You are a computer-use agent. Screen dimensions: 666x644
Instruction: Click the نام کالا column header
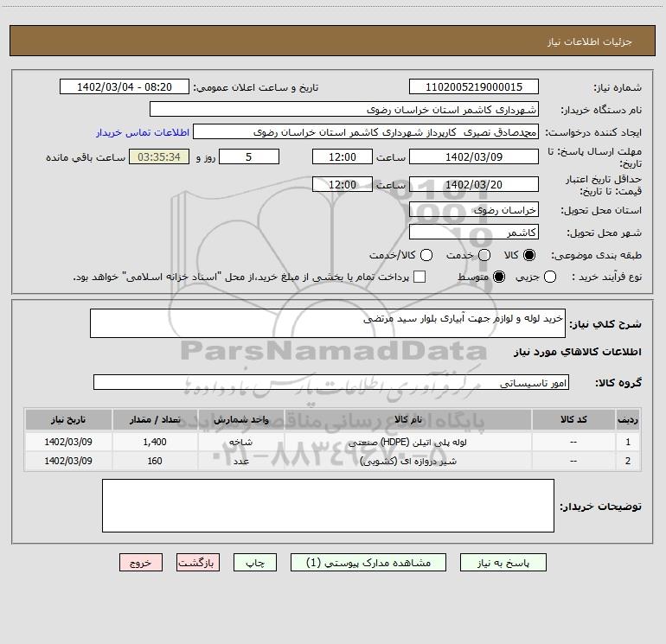click(407, 419)
